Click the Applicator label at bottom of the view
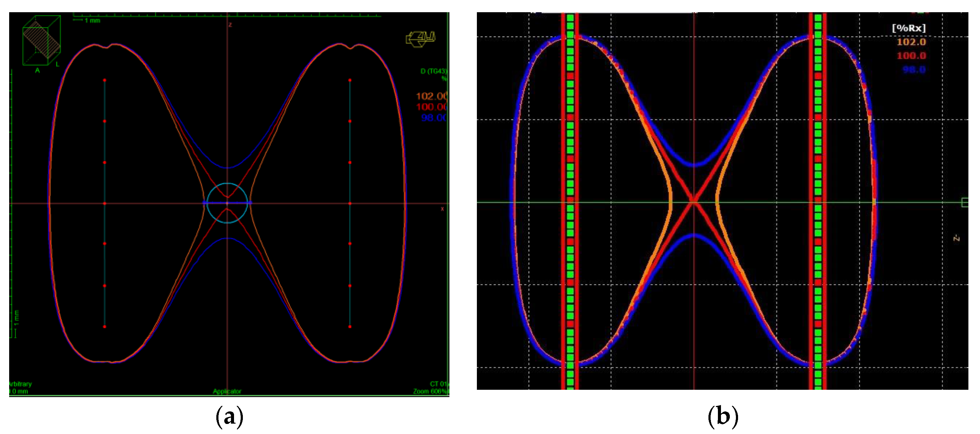980x434 pixels. pos(227,391)
